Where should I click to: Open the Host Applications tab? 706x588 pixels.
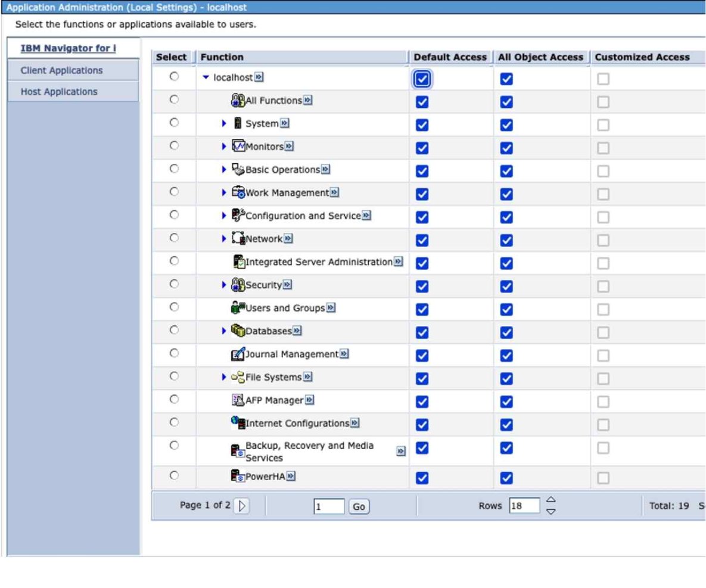(x=59, y=92)
